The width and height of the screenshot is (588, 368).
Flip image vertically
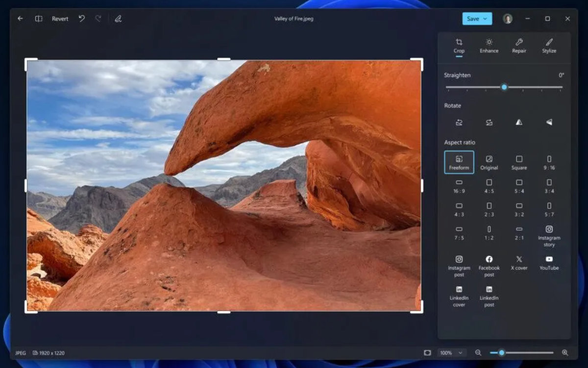[x=549, y=122]
